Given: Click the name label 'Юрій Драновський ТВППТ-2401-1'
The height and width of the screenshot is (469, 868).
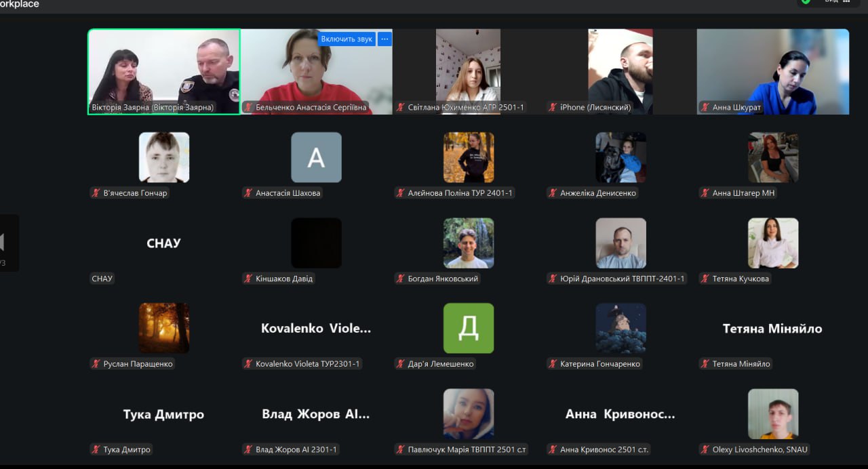Looking at the screenshot, I should (x=622, y=279).
